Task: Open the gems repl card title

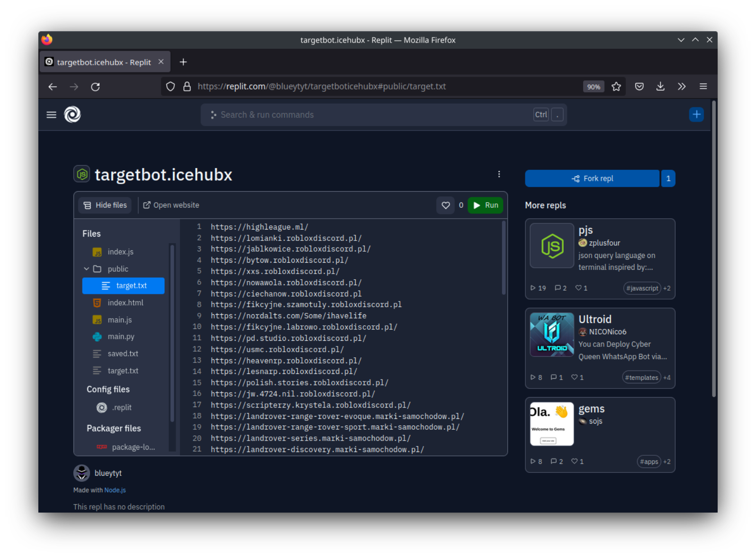Action: tap(592, 409)
